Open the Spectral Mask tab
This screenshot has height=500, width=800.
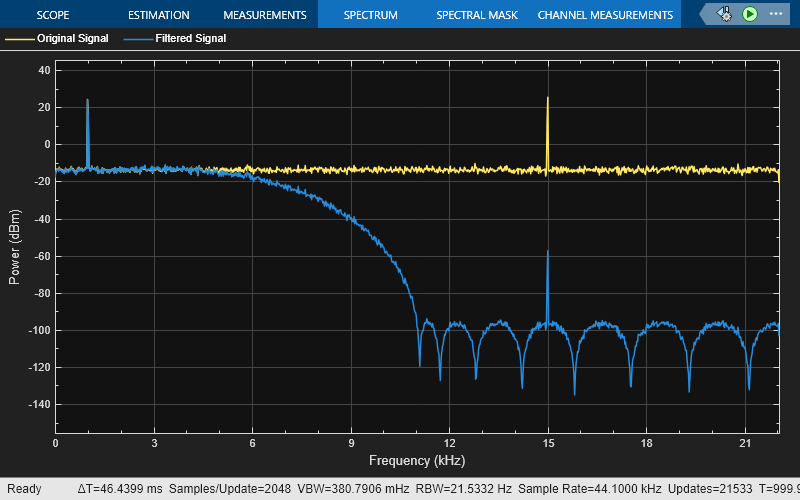pos(476,15)
